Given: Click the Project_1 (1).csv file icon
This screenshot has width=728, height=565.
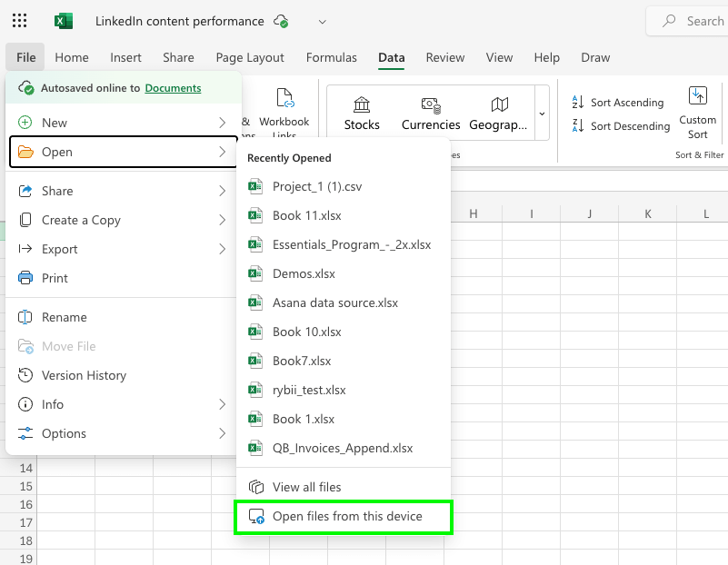Looking at the screenshot, I should (254, 186).
